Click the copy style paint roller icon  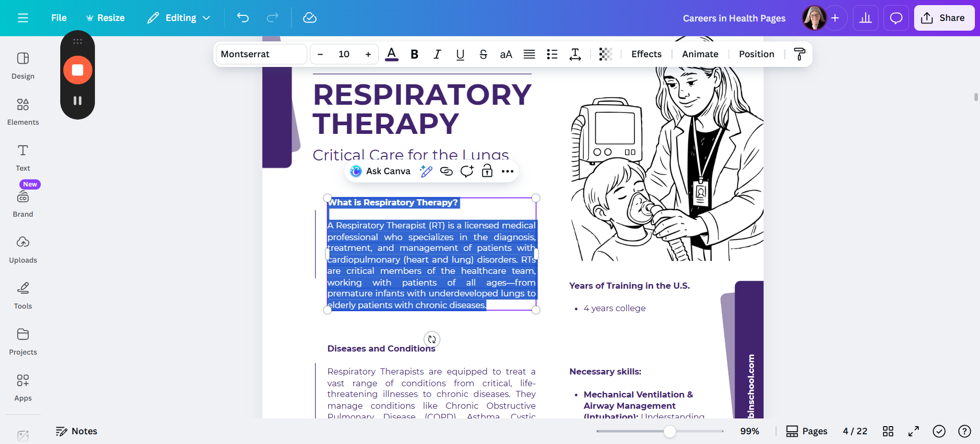[799, 54]
